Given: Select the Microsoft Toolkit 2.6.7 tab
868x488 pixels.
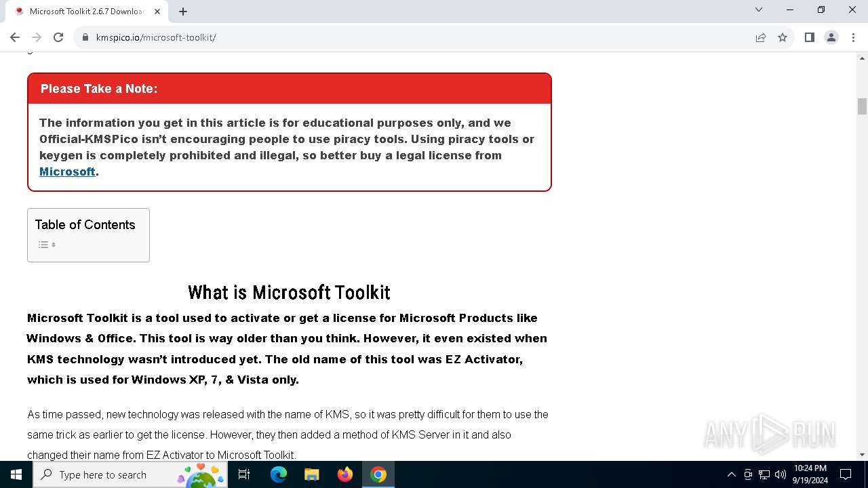Looking at the screenshot, I should (86, 12).
